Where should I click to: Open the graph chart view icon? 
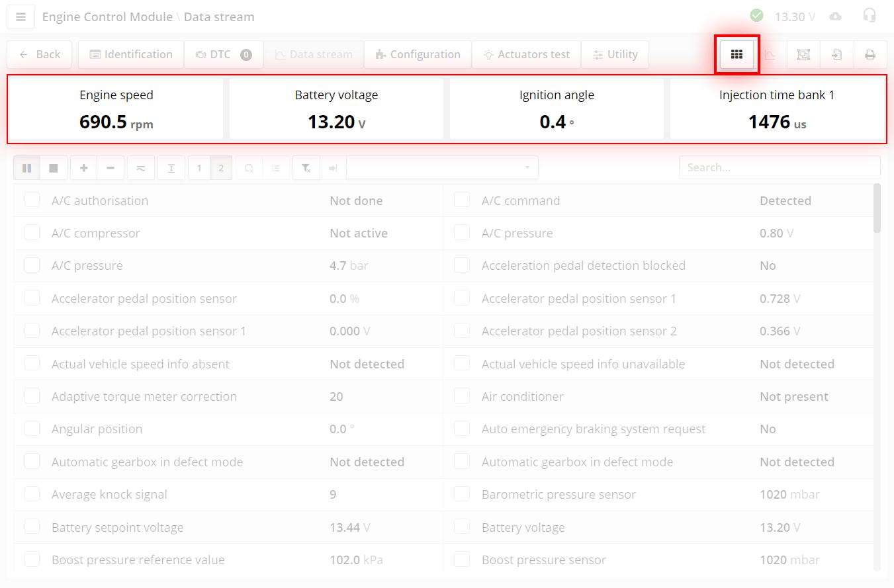[x=770, y=55]
